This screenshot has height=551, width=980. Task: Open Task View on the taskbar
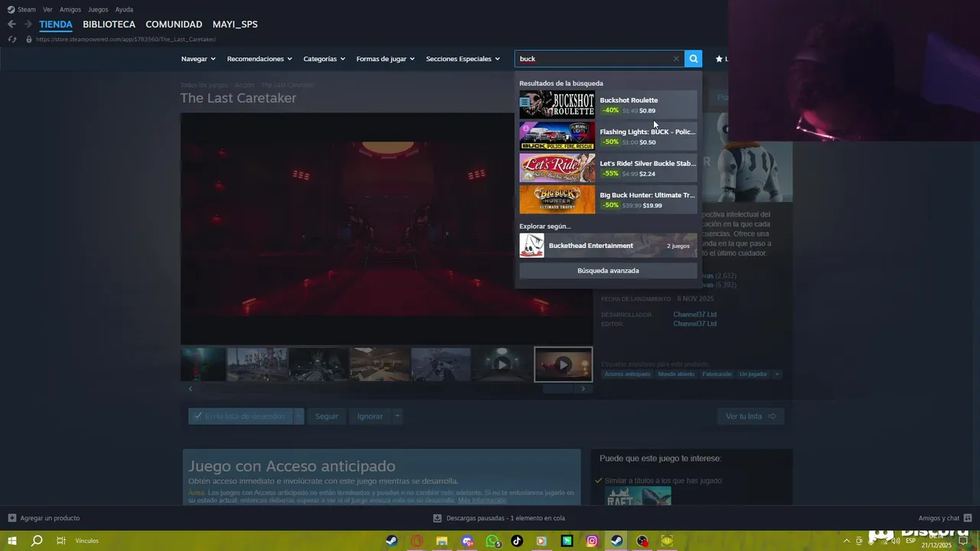pos(61,540)
